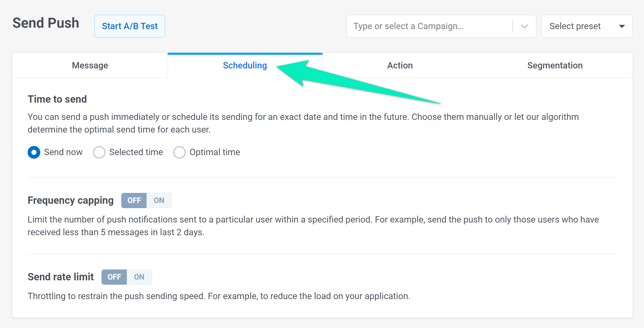The height and width of the screenshot is (328, 644).
Task: Choose the Selected time option
Action: [x=99, y=152]
